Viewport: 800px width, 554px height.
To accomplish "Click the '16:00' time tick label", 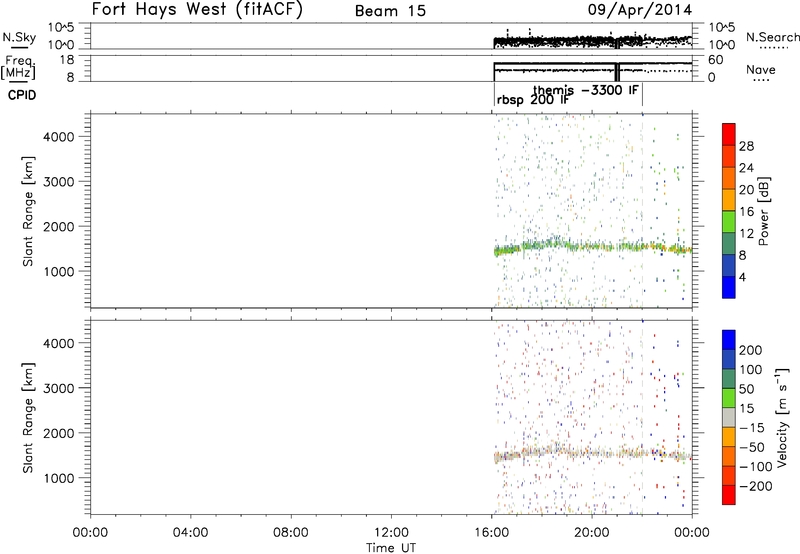I will click(491, 533).
